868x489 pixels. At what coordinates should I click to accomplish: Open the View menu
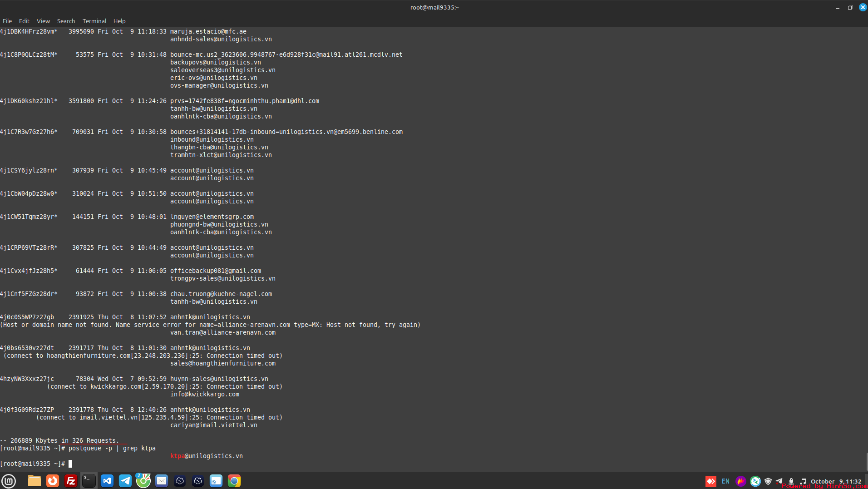coord(43,21)
